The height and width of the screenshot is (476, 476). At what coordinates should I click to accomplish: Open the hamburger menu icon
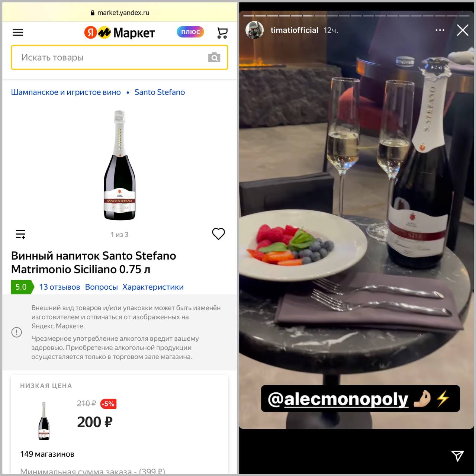[18, 32]
